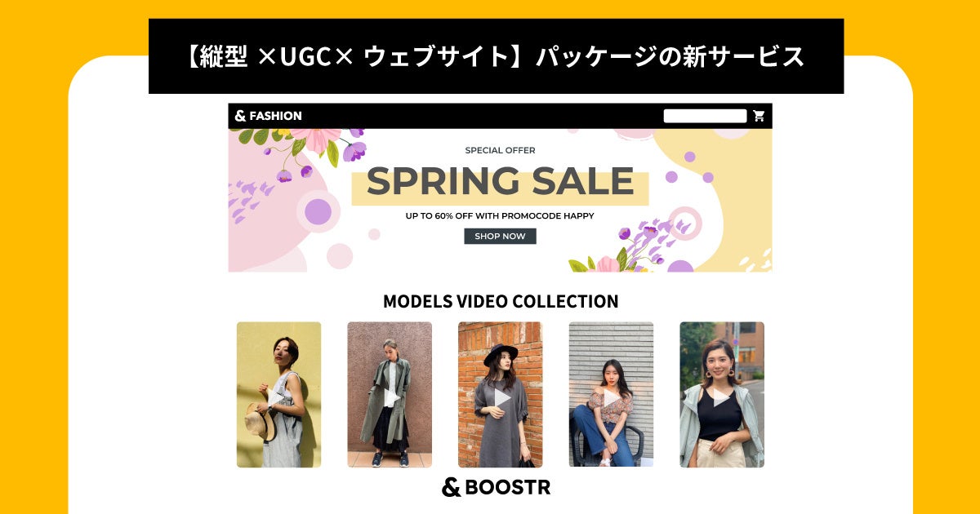Play the video of model holding straw hat

[278, 397]
